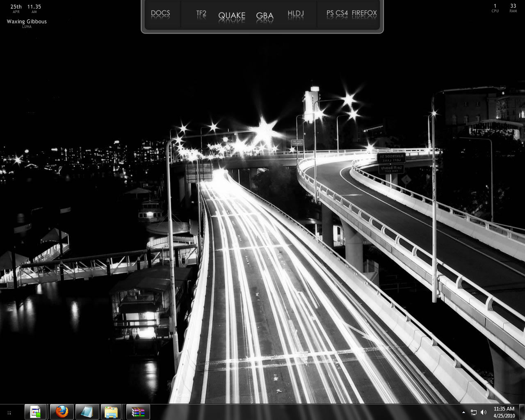Click the volume speaker tray icon
The height and width of the screenshot is (420, 525).
pos(484,412)
